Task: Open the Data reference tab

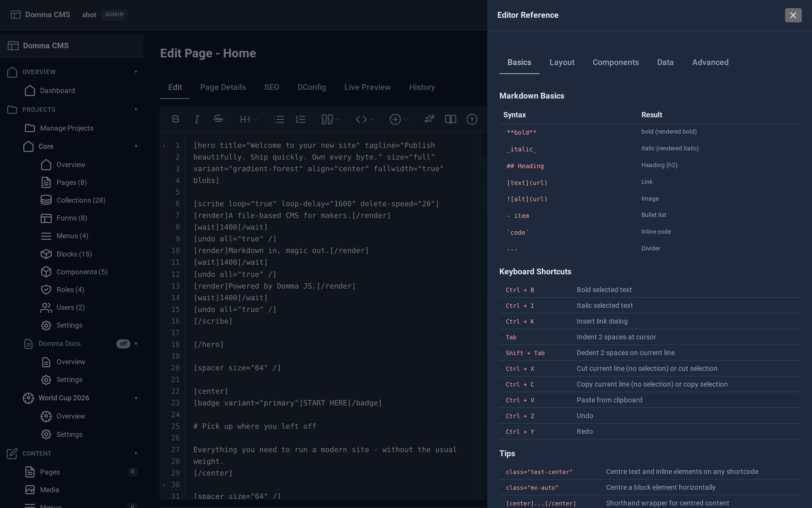Action: pos(665,62)
